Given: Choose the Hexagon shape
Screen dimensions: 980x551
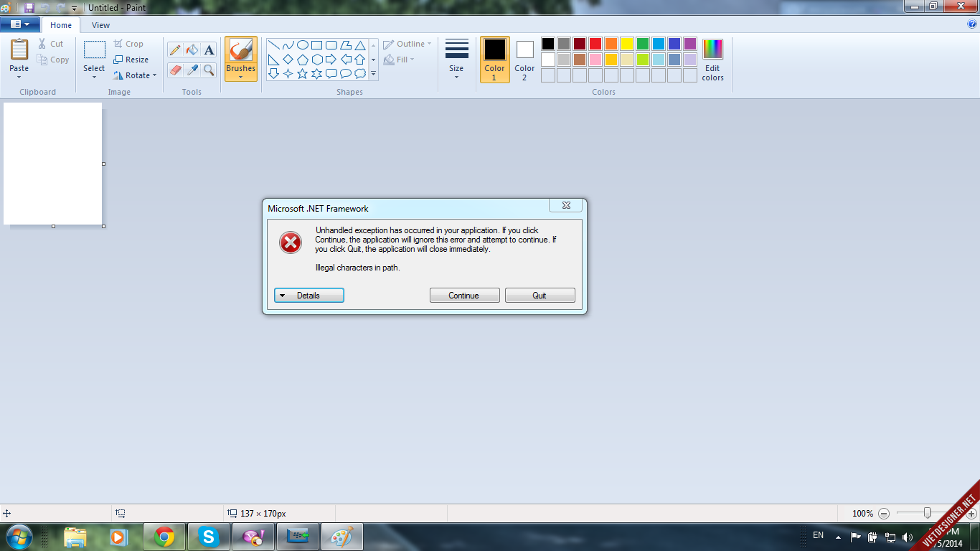Looking at the screenshot, I should click(x=316, y=59).
